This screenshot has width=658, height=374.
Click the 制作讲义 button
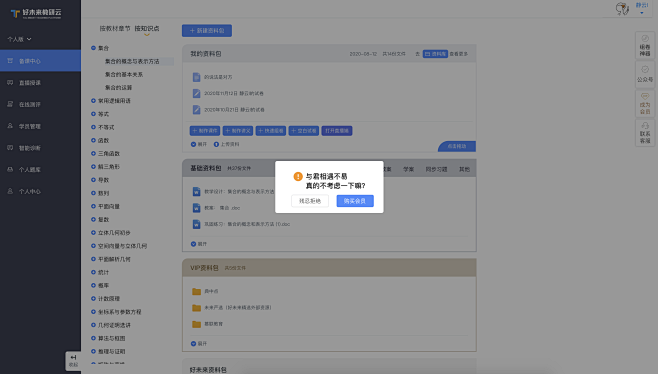[x=238, y=131]
